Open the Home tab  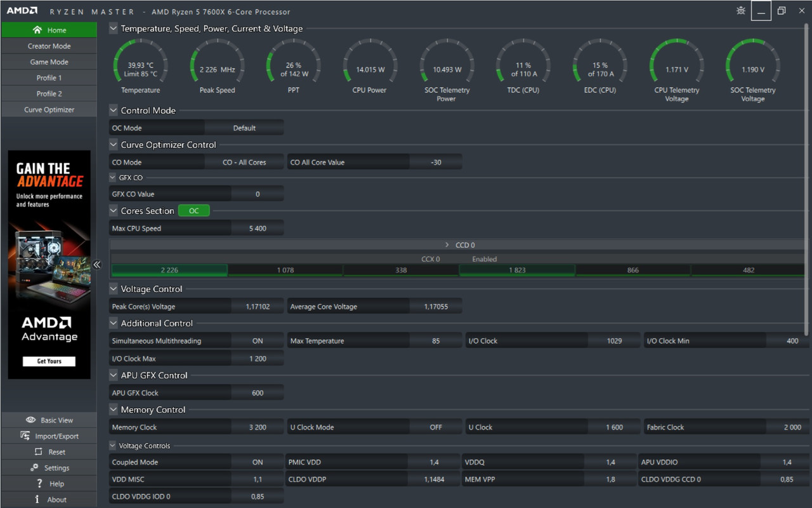point(49,30)
